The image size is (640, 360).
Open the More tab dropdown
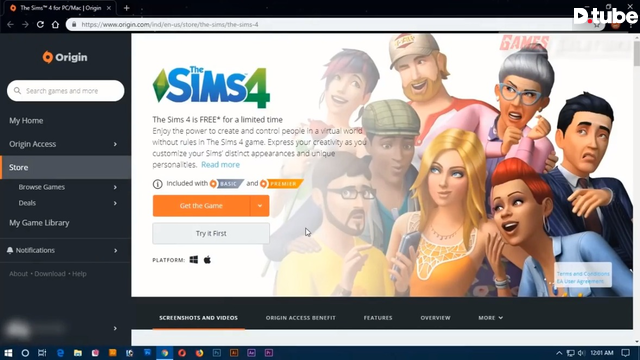[x=491, y=318]
